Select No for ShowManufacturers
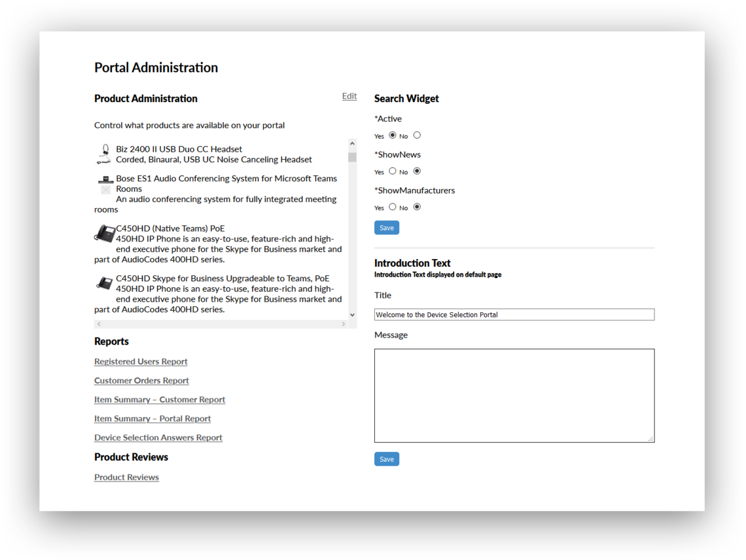746x560 pixels. click(417, 207)
